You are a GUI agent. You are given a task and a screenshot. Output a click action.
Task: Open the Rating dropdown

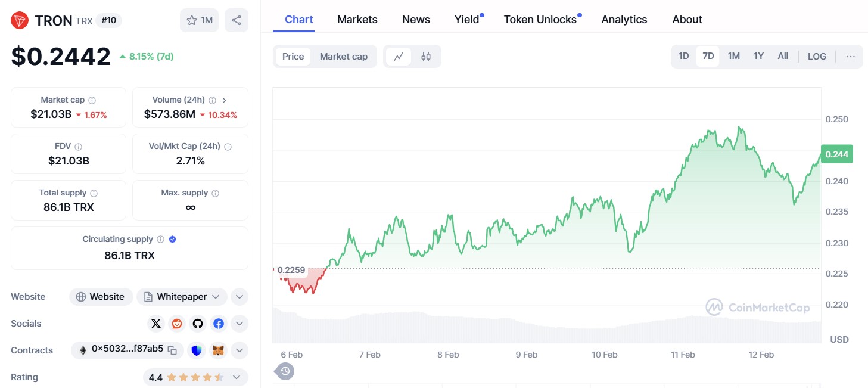coord(237,377)
